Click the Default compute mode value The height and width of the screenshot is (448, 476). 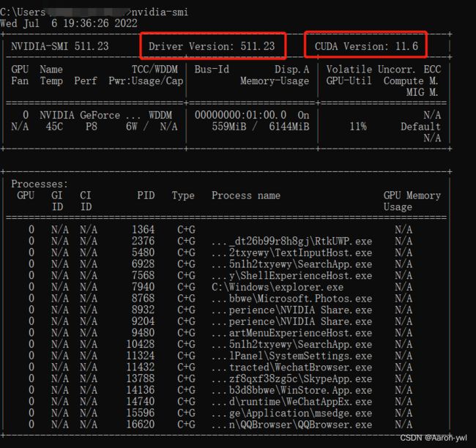(x=420, y=126)
